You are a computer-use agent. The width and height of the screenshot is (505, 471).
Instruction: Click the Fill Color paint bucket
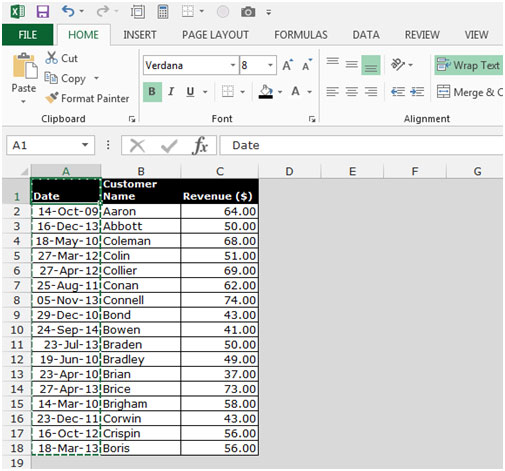[x=266, y=92]
